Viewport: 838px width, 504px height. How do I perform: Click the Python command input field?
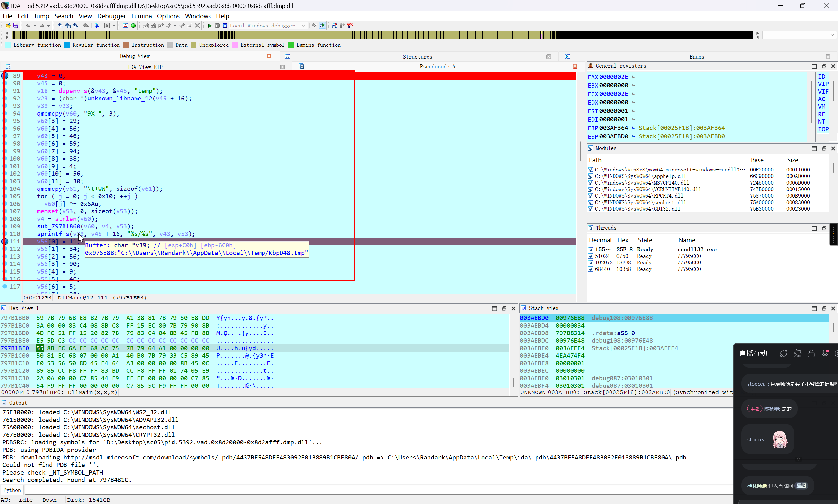tap(379, 490)
